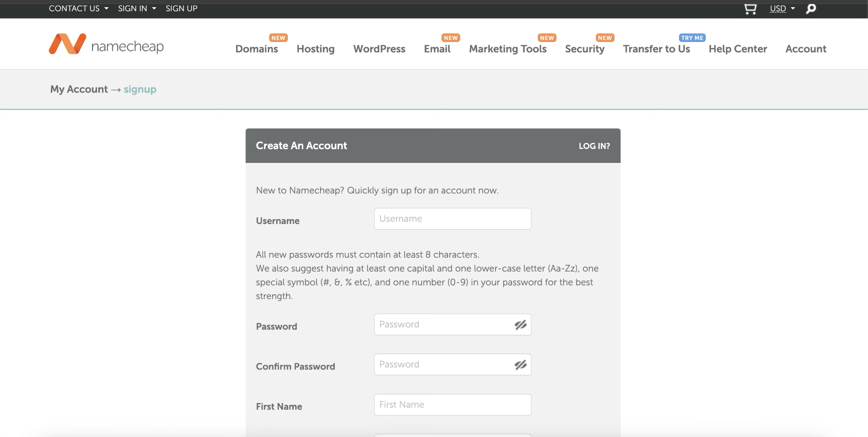Toggle Password field visibility eye icon
Image resolution: width=868 pixels, height=437 pixels.
point(520,325)
